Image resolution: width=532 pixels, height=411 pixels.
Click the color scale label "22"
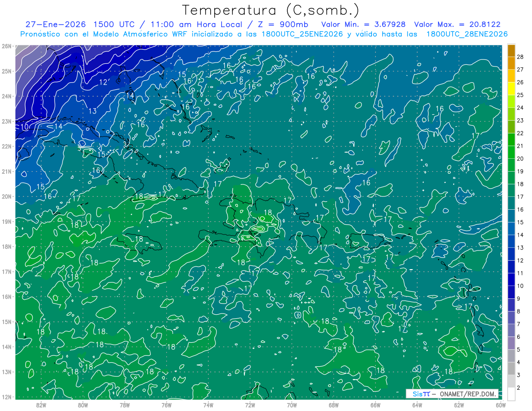pyautogui.click(x=520, y=133)
